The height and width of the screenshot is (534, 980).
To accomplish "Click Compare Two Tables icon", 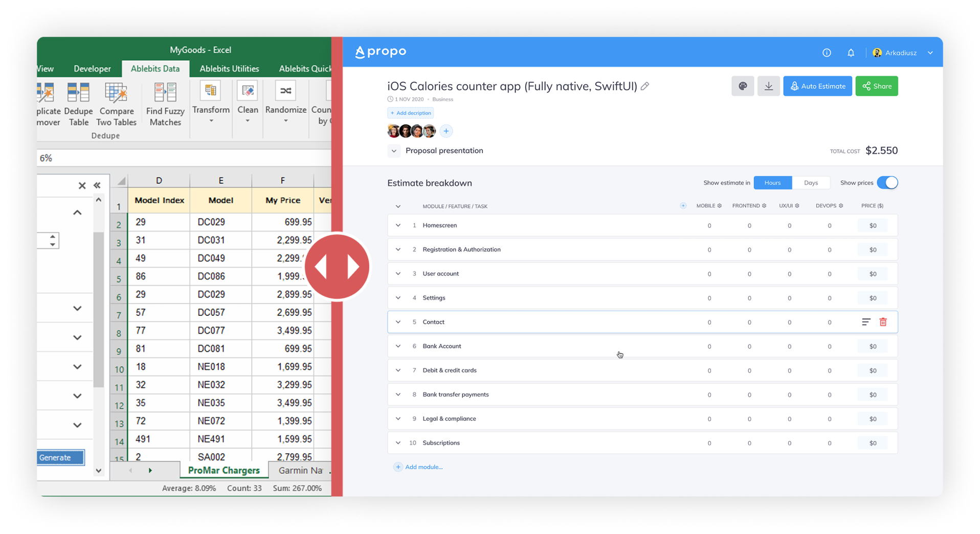I will coord(116,94).
